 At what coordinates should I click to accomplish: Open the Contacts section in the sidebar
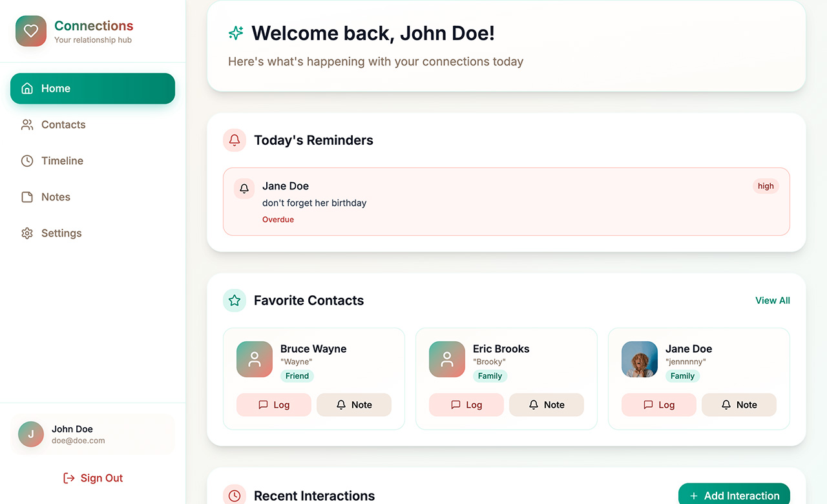63,124
